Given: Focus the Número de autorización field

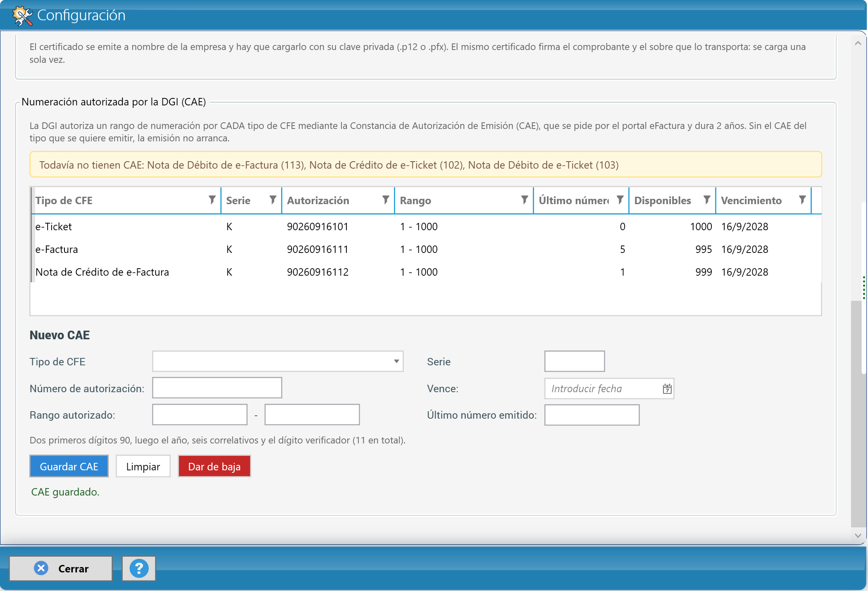Looking at the screenshot, I should [217, 388].
